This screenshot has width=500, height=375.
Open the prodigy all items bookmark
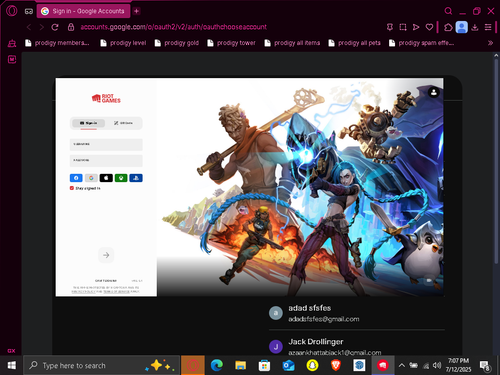tap(292, 43)
